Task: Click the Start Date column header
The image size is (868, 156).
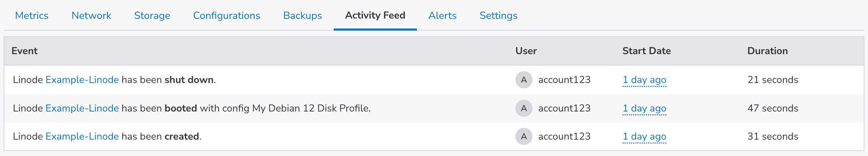Action: [646, 51]
